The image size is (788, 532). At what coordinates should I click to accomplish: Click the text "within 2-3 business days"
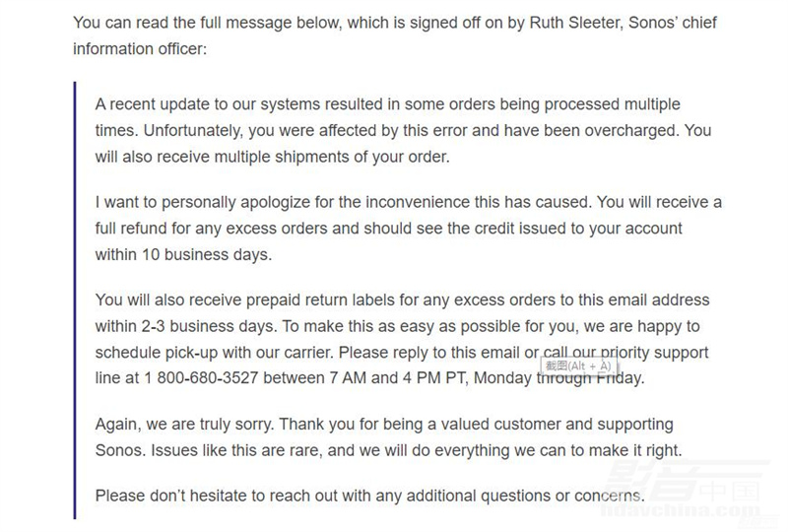[x=185, y=326]
